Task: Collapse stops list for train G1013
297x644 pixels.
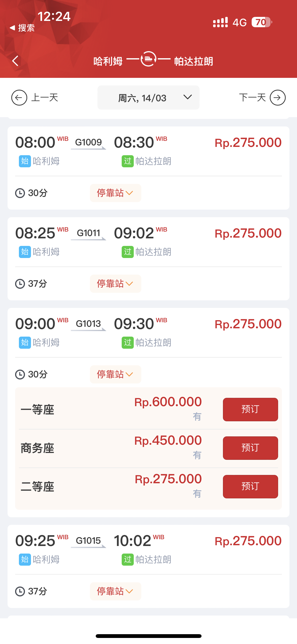Action: point(115,374)
